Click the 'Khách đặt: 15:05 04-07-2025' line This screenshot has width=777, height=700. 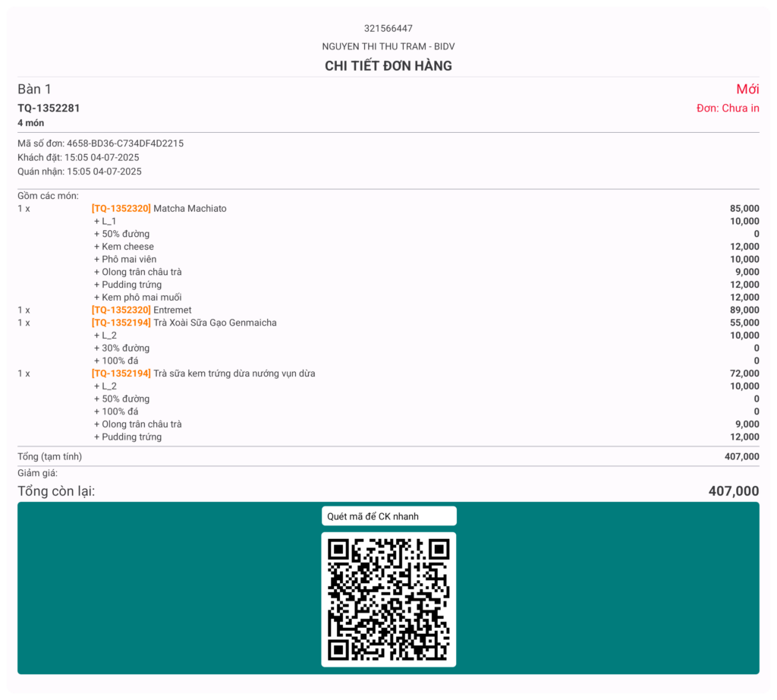[78, 157]
